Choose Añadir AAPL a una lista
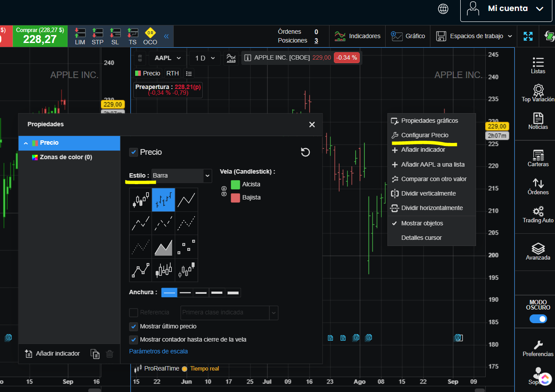555x392 pixels. [432, 164]
